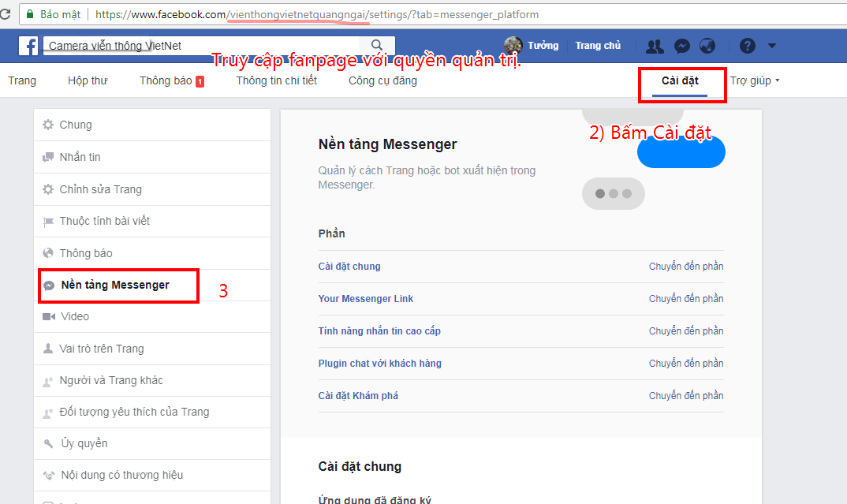Screen dimensions: 847x504
Task: Open the Thông báo tab with badge
Action: point(171,80)
